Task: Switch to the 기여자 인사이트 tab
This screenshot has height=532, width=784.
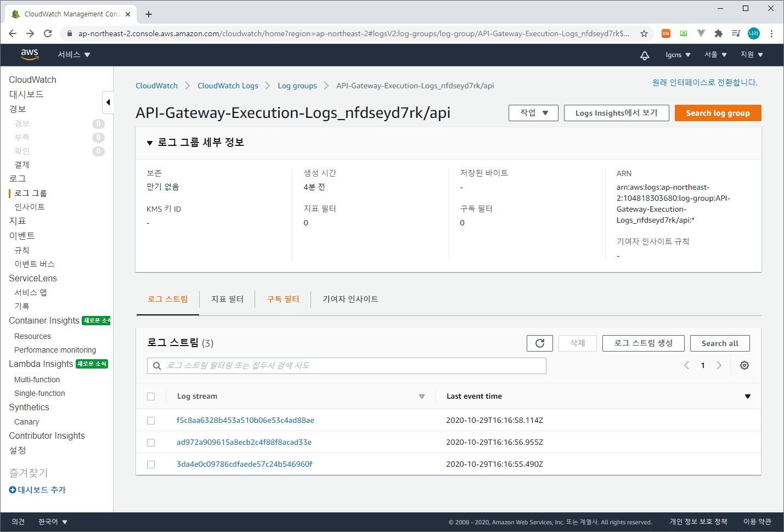Action: [351, 299]
